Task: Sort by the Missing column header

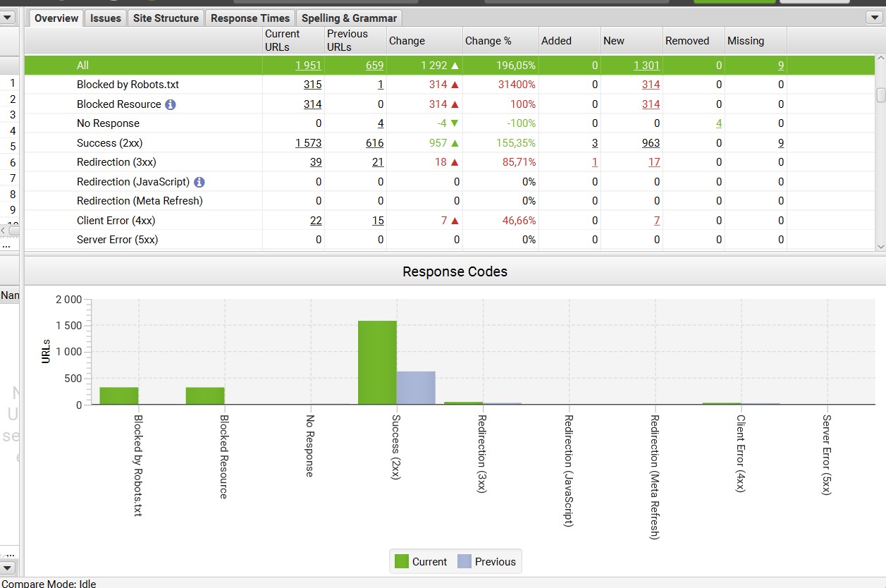Action: 756,40
